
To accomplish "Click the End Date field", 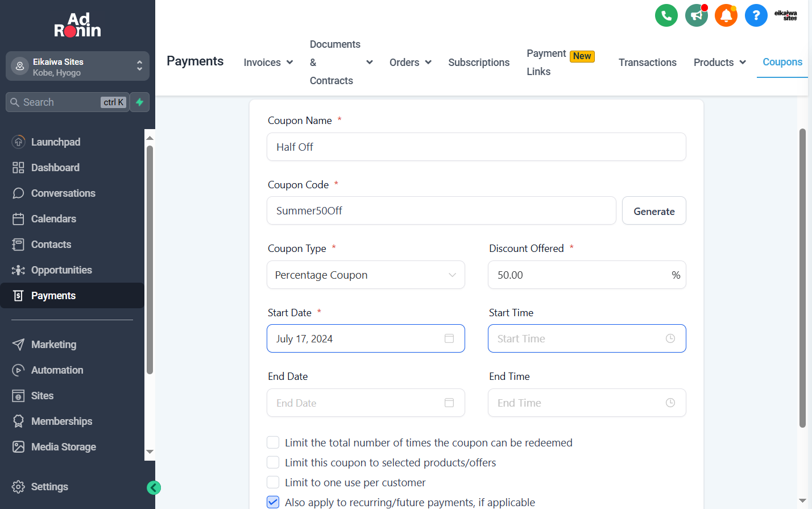I will coord(366,403).
